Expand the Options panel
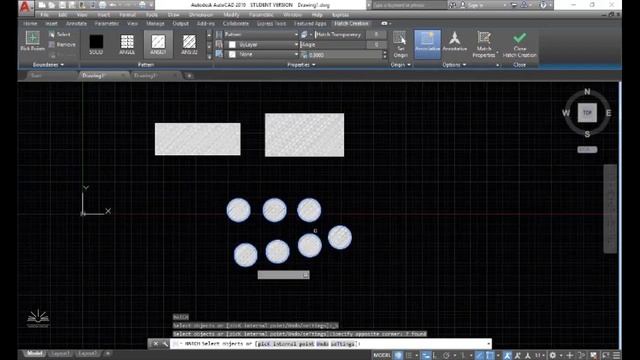The image size is (640, 360). click(454, 65)
